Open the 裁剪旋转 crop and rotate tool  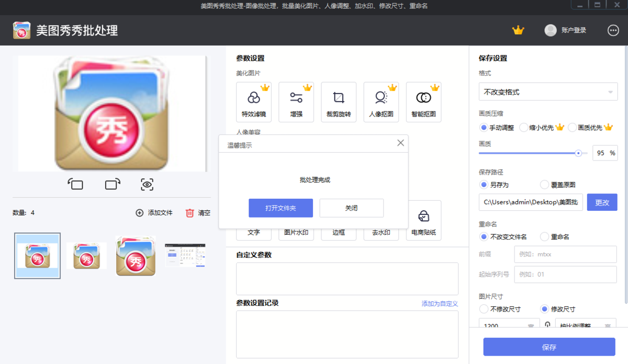click(339, 102)
